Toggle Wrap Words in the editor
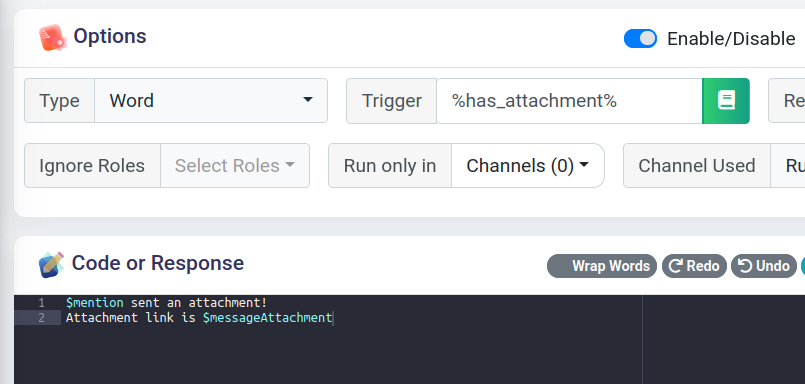The height and width of the screenshot is (384, 805). pos(602,266)
